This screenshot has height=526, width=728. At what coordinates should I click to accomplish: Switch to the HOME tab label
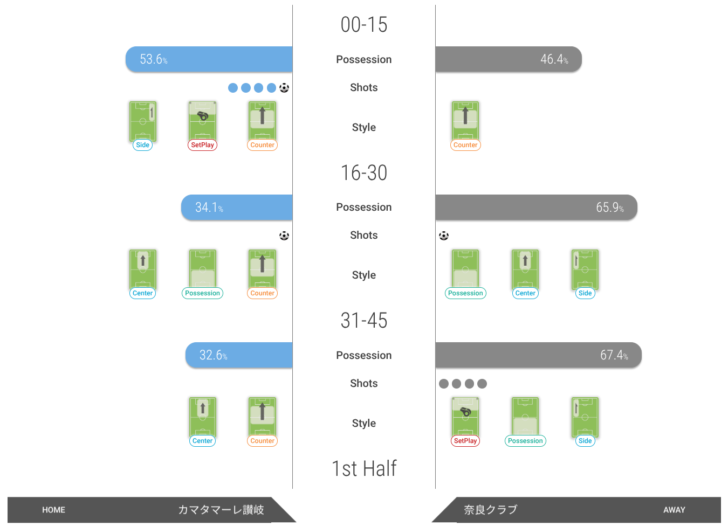tap(54, 510)
